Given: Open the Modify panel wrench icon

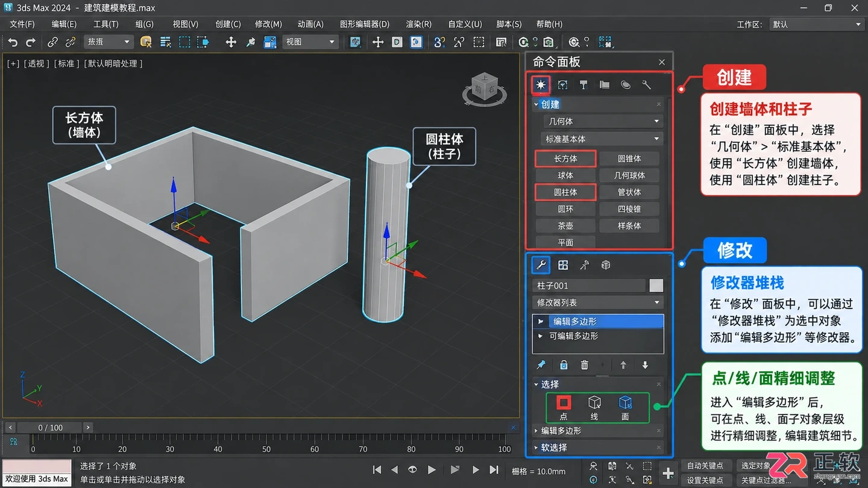Looking at the screenshot, I should [x=541, y=265].
